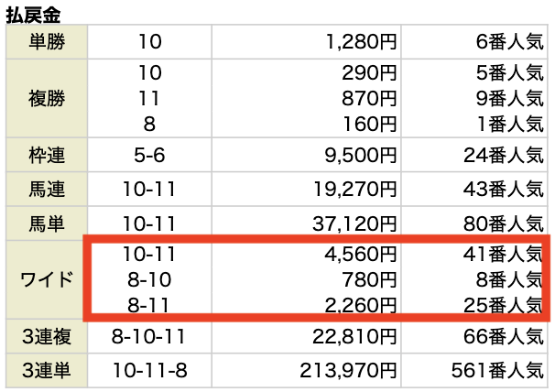Click the ワイド row label

click(46, 279)
